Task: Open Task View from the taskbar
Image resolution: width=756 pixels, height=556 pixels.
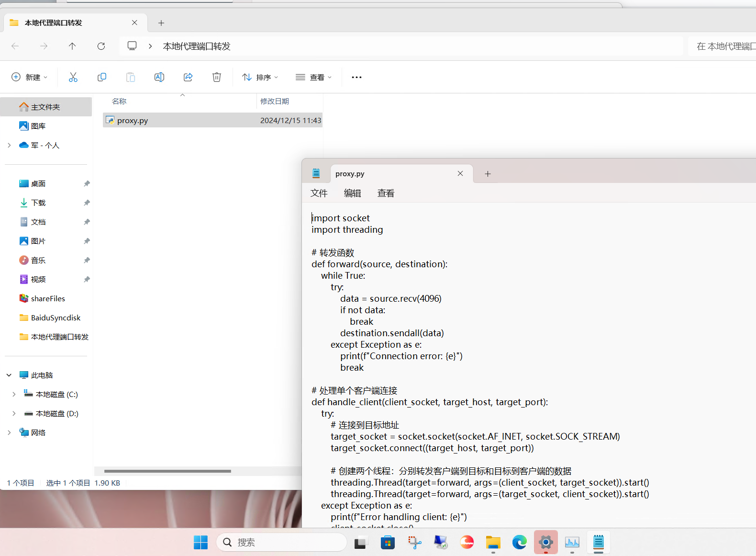Action: point(360,543)
